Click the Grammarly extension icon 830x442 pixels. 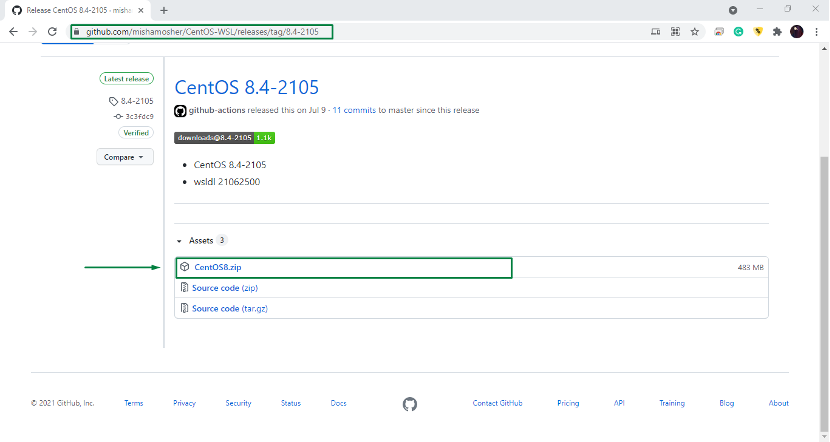pos(738,32)
